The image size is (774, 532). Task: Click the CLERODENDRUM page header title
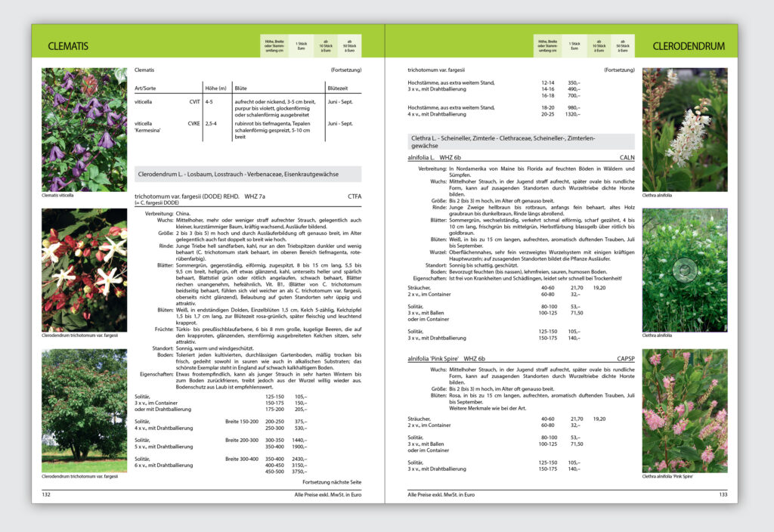(688, 46)
